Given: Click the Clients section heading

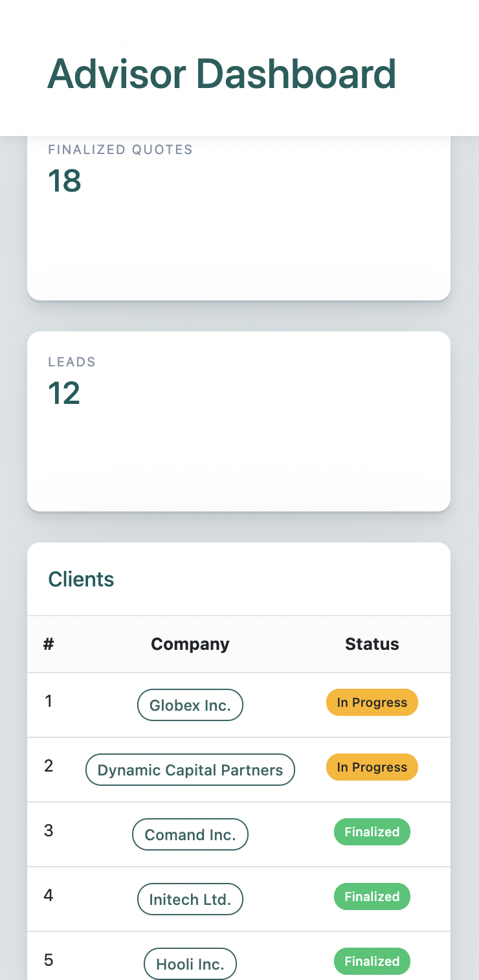Looking at the screenshot, I should [81, 579].
